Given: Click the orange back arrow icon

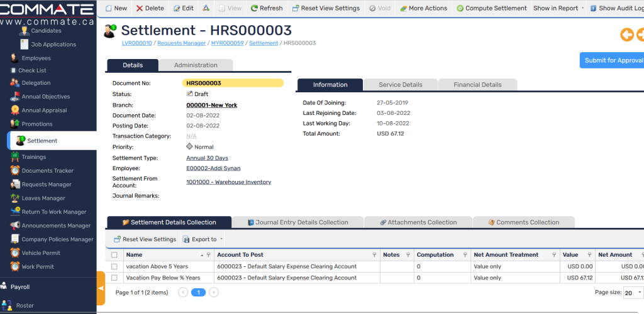Looking at the screenshot, I should click(626, 35).
